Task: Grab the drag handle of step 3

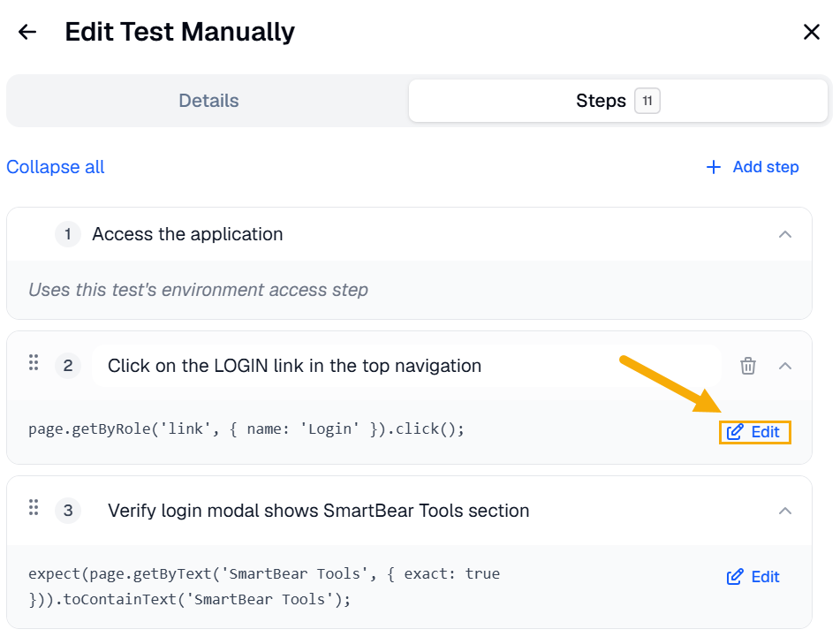Action: pos(34,507)
